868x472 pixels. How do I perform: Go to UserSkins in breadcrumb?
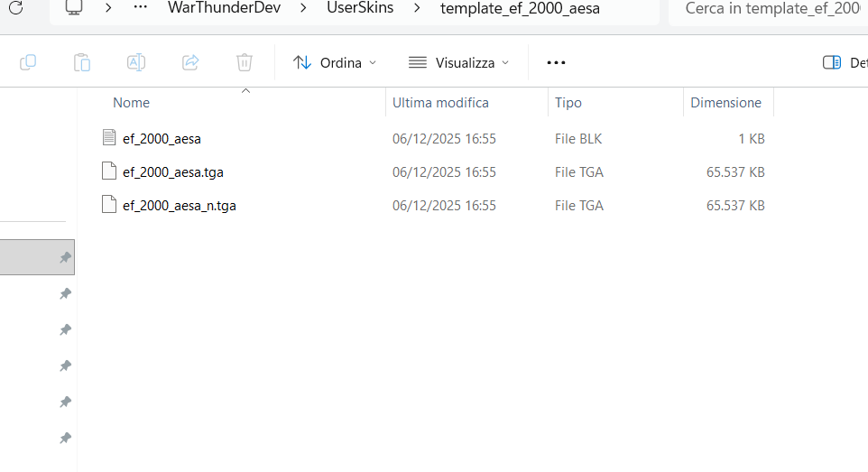(x=360, y=9)
